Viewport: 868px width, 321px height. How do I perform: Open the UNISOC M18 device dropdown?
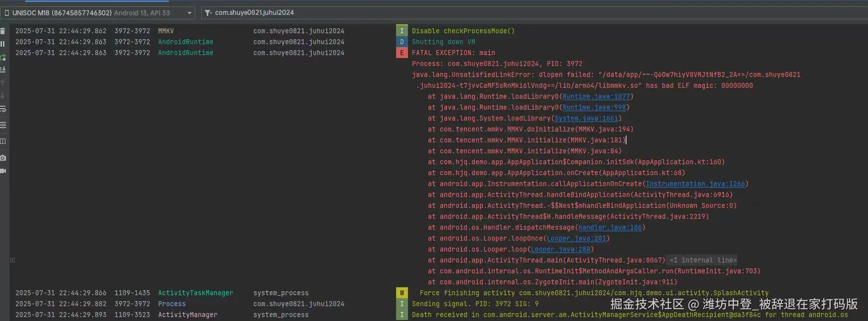coord(98,13)
